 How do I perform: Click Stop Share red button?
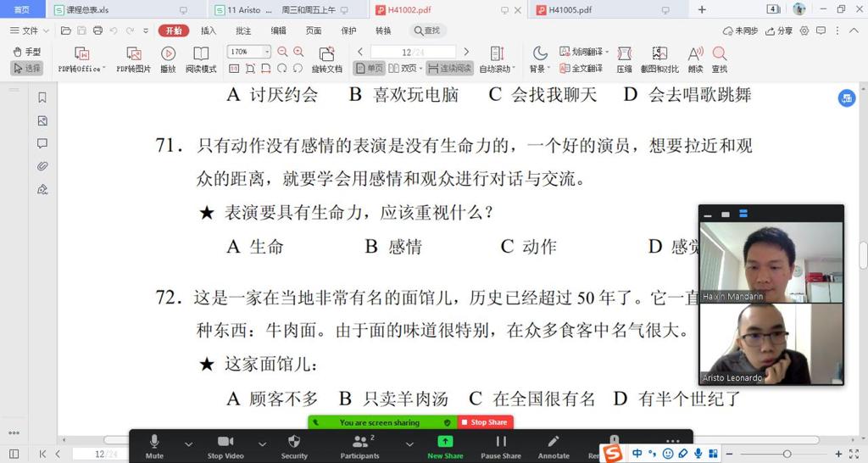tap(486, 422)
